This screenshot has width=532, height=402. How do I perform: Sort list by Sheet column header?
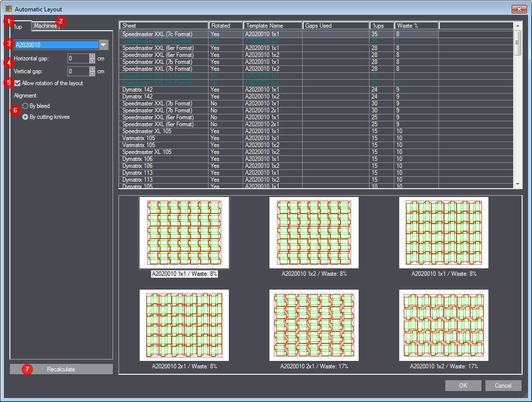[x=163, y=26]
